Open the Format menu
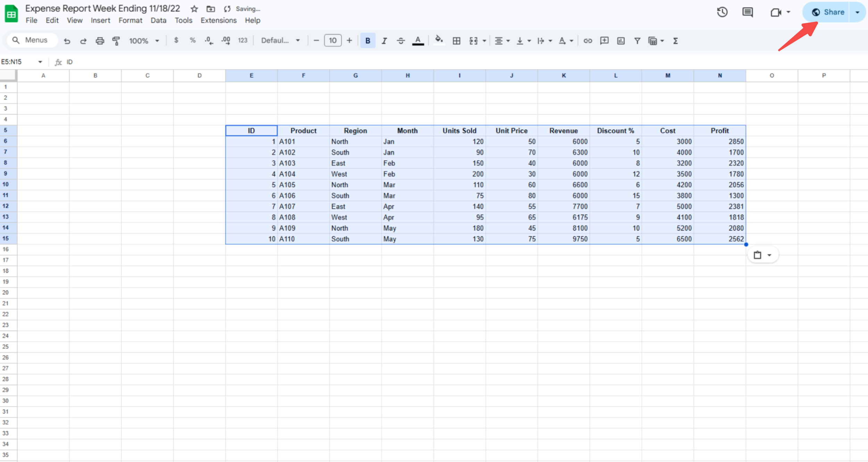 [130, 20]
